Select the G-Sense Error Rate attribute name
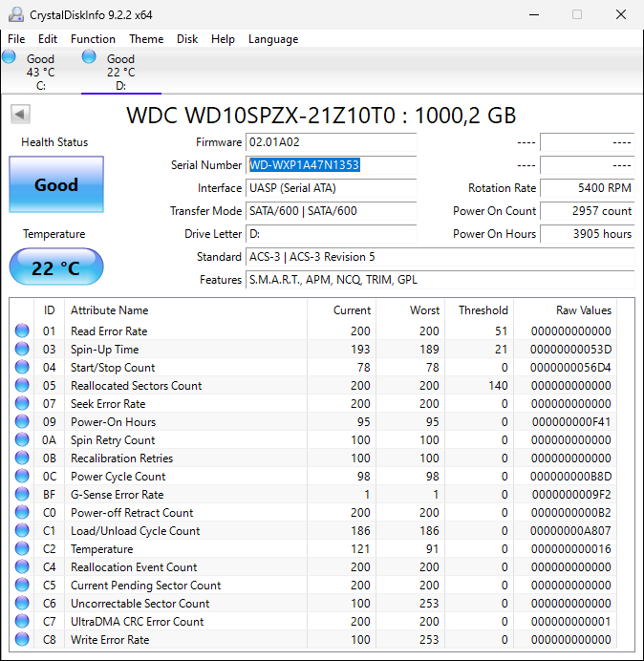644x661 pixels. coord(117,495)
